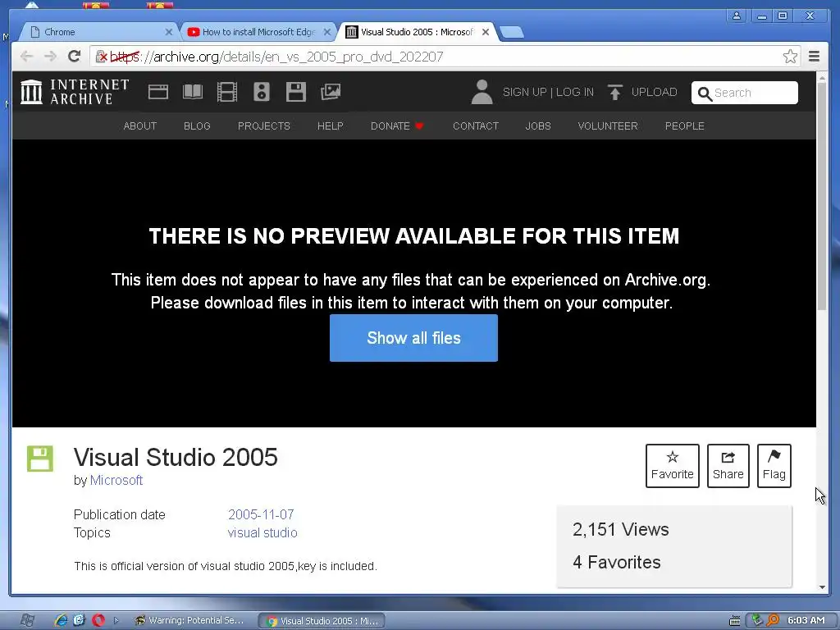
Task: Open the 2005-11-07 publication date link
Action: (261, 514)
